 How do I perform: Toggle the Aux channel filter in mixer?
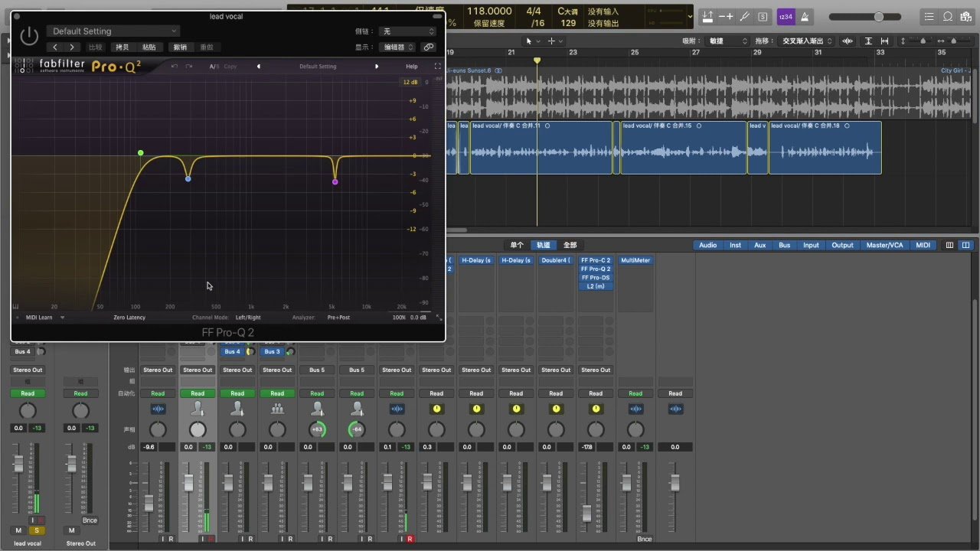click(x=759, y=245)
